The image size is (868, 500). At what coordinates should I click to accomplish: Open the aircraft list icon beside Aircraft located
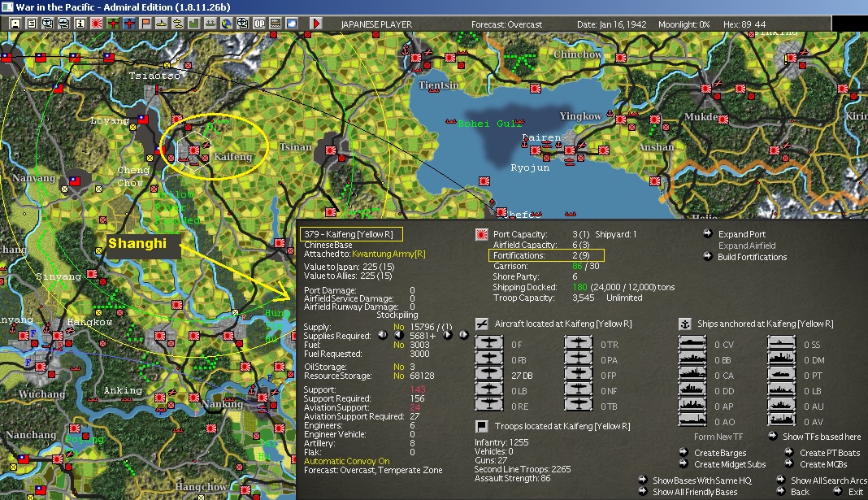click(x=482, y=324)
